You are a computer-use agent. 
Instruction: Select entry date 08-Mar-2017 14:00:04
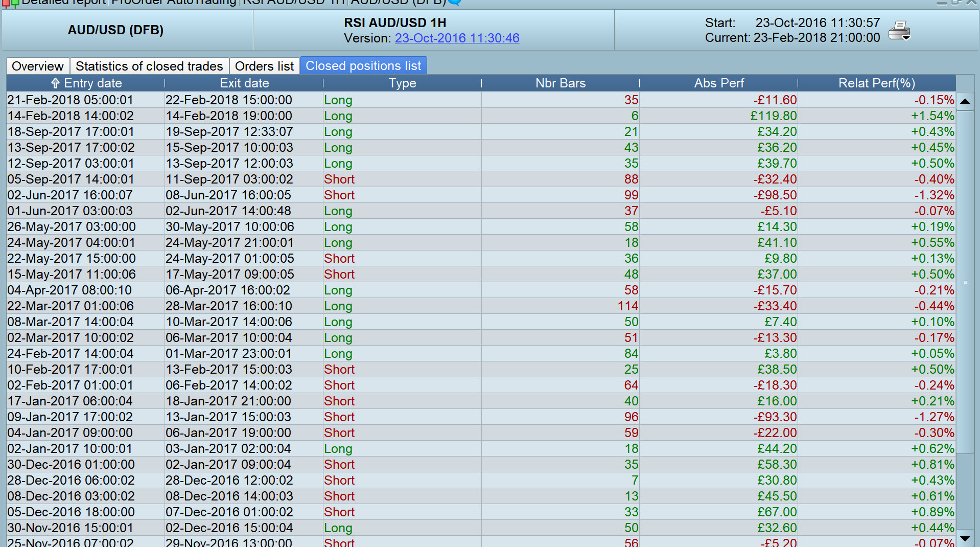pyautogui.click(x=71, y=322)
